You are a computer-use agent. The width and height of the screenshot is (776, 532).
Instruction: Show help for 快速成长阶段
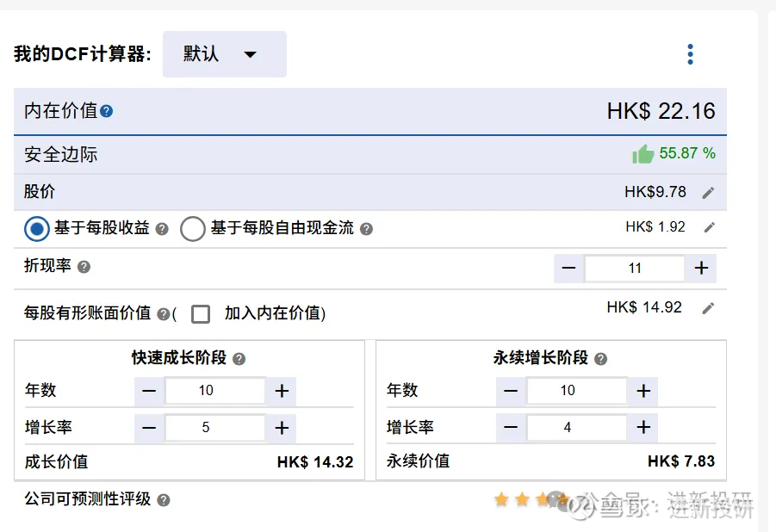(239, 359)
